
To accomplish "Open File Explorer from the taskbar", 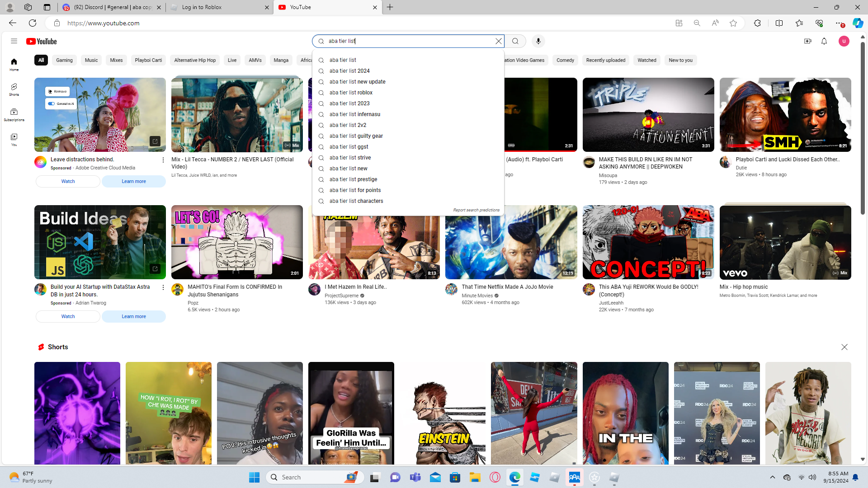I will click(475, 477).
